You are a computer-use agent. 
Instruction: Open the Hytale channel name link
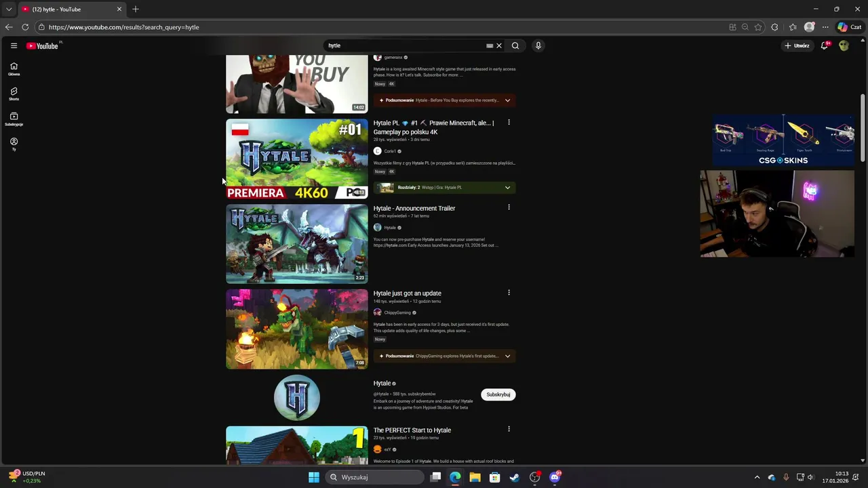tap(382, 383)
